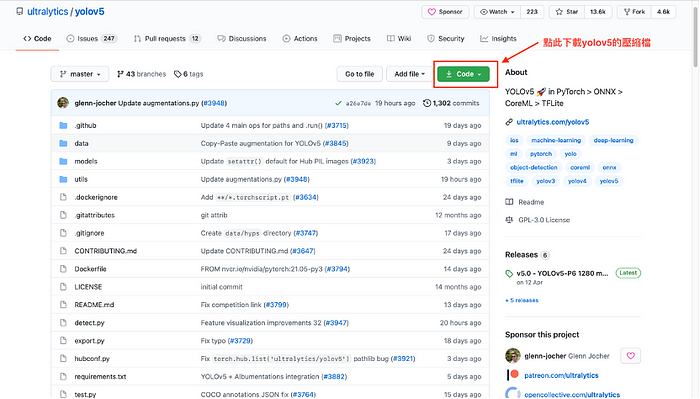
Task: Click commit hash a26a7de
Action: [358, 104]
